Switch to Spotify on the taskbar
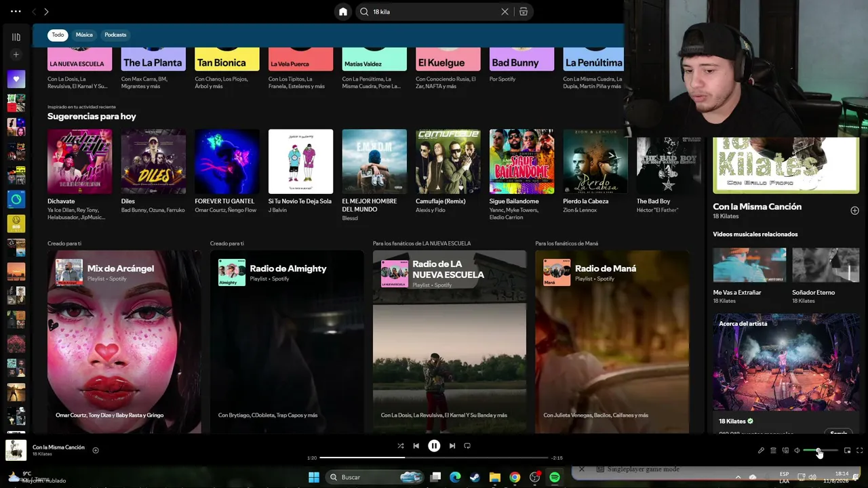The height and width of the screenshot is (488, 868). [555, 477]
